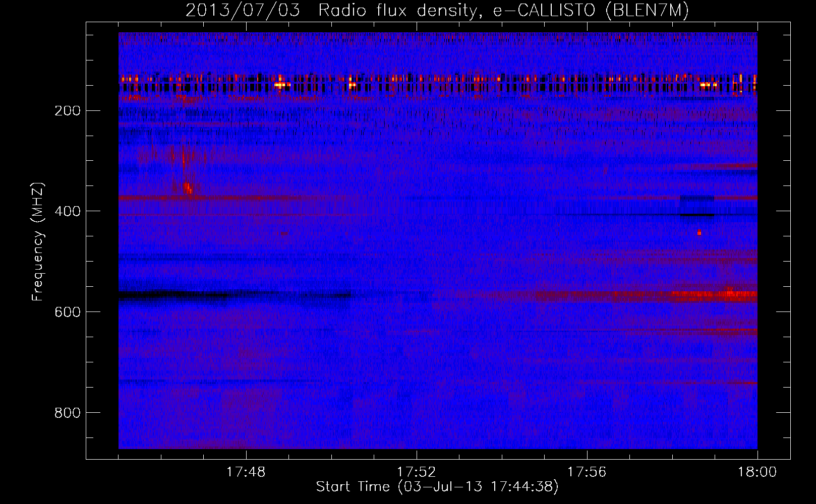The image size is (816, 504).
Task: Click the 17:52 time tick label
Action: (417, 472)
